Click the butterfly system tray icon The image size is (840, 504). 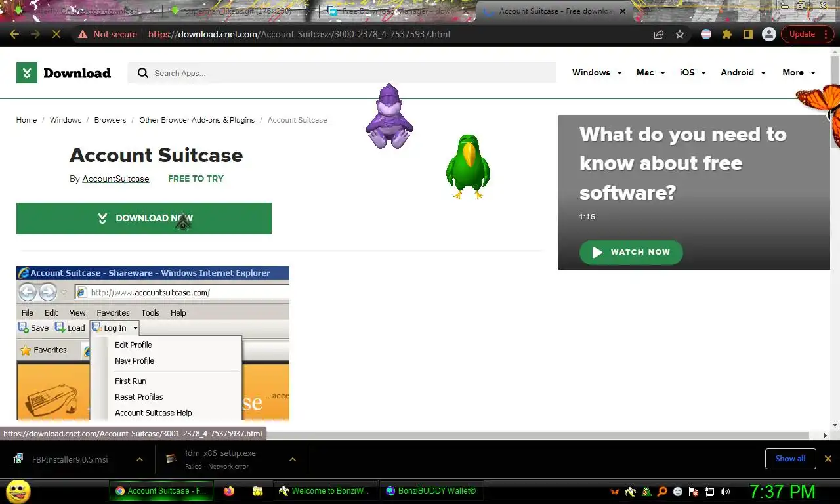point(615,492)
